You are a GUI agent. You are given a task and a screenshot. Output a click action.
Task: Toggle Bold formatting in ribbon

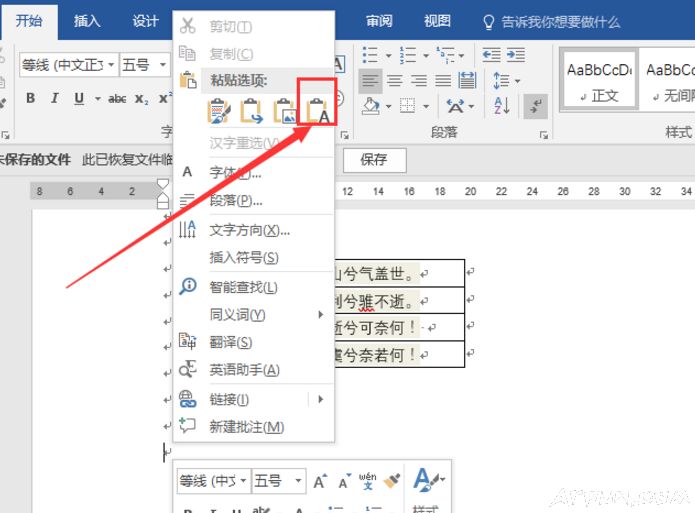point(30,98)
